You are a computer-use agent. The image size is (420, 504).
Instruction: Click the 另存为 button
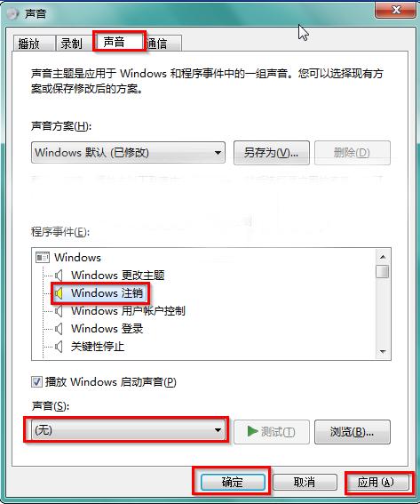272,152
